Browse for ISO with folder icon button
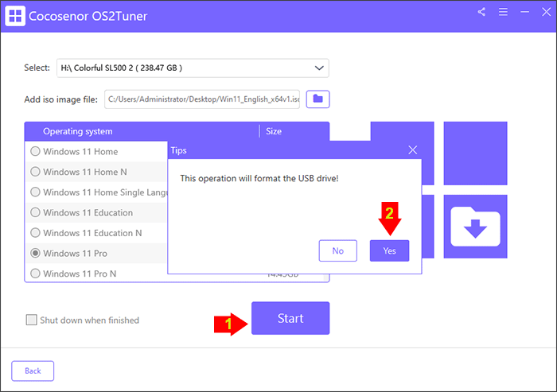Image resolution: width=557 pixels, height=392 pixels. tap(318, 99)
